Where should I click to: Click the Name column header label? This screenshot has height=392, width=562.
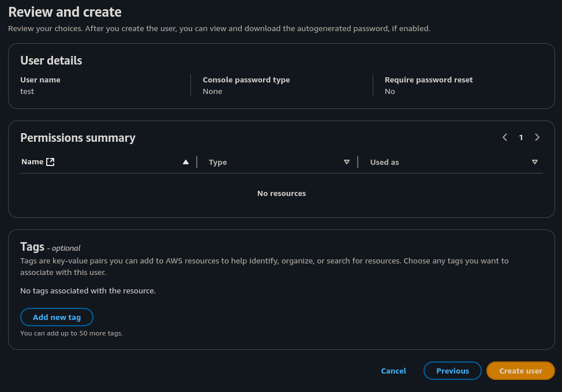pyautogui.click(x=32, y=162)
